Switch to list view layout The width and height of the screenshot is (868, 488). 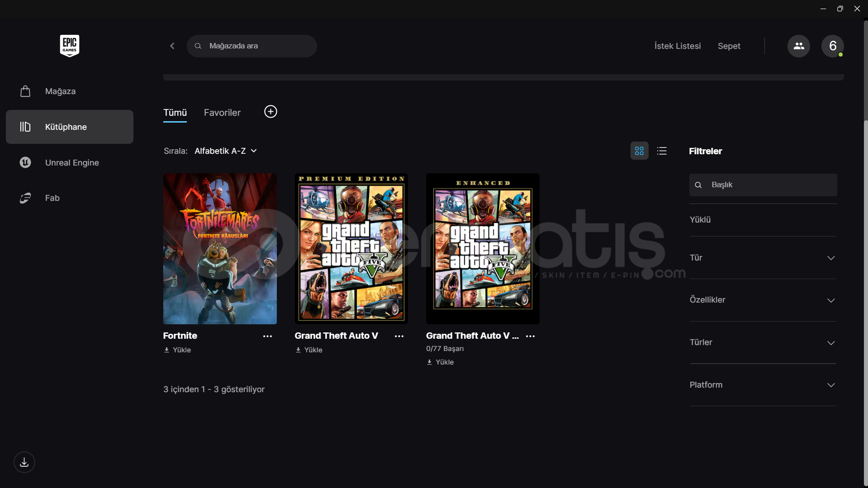662,151
